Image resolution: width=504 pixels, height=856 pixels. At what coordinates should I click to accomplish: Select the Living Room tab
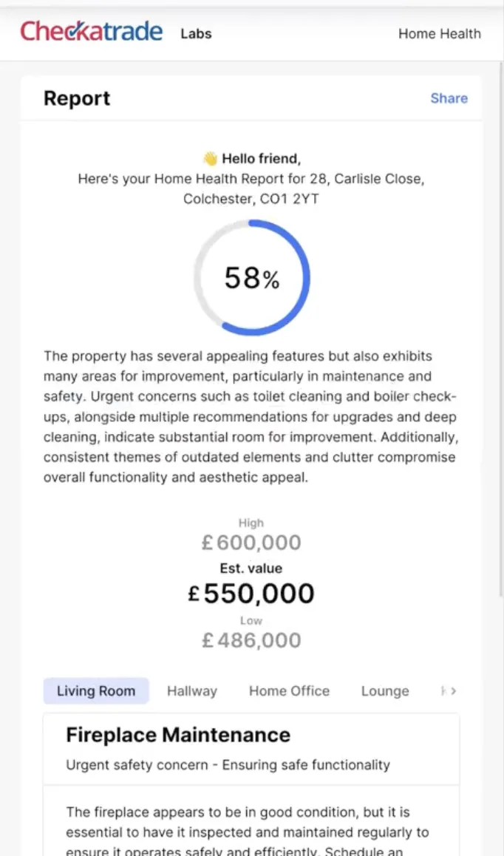pyautogui.click(x=96, y=691)
